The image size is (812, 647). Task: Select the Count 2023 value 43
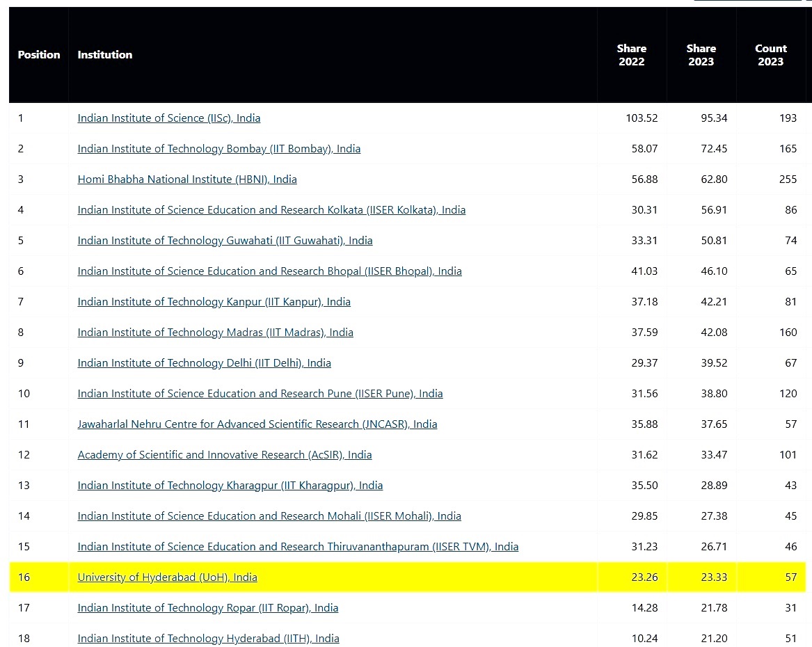pos(790,485)
